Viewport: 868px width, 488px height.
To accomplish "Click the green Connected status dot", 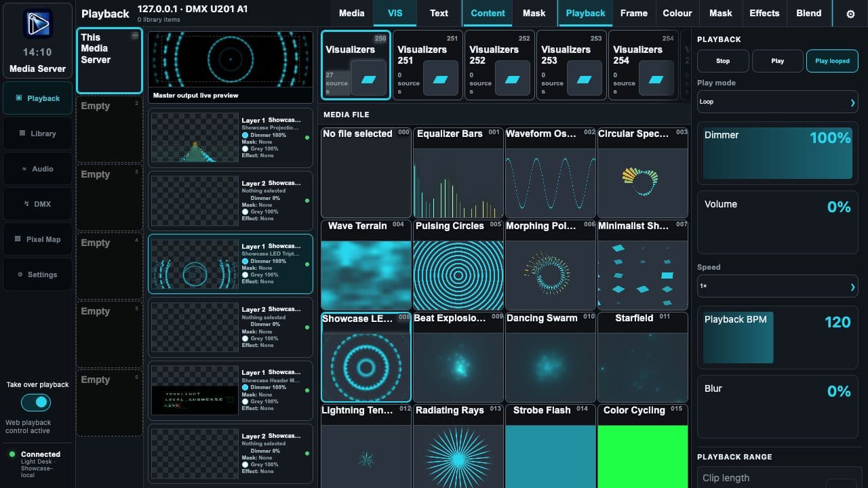I will coord(12,454).
